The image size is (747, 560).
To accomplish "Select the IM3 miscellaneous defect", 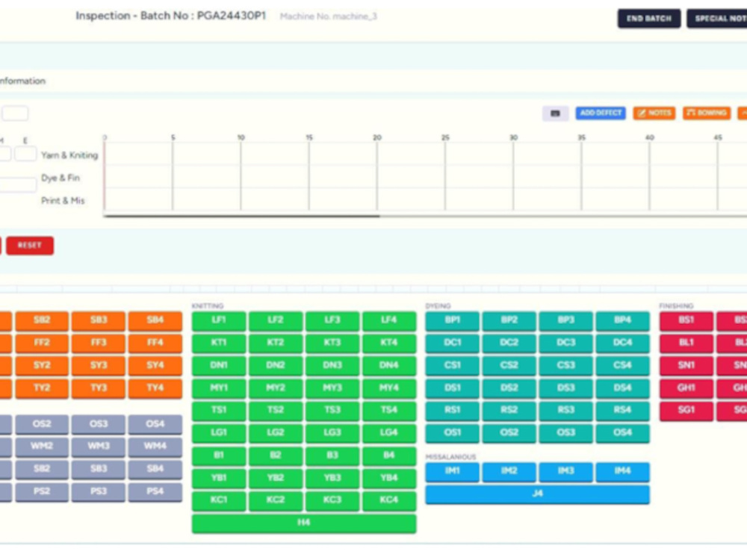I will (x=566, y=471).
